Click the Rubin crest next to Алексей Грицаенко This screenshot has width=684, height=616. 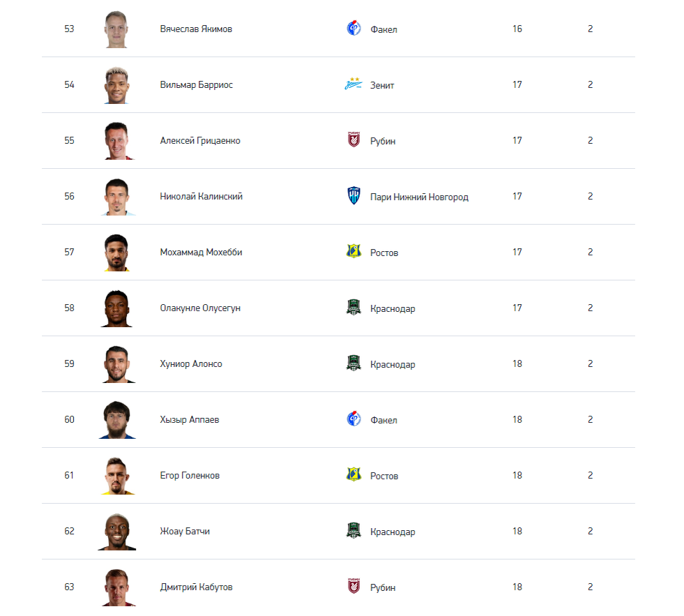click(354, 140)
